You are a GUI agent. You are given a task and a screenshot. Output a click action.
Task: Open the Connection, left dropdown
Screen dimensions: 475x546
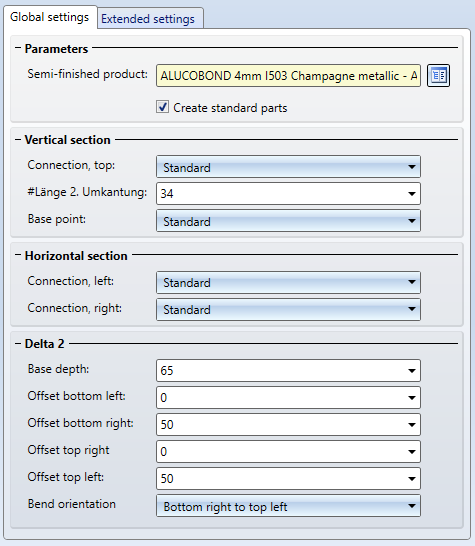click(288, 282)
